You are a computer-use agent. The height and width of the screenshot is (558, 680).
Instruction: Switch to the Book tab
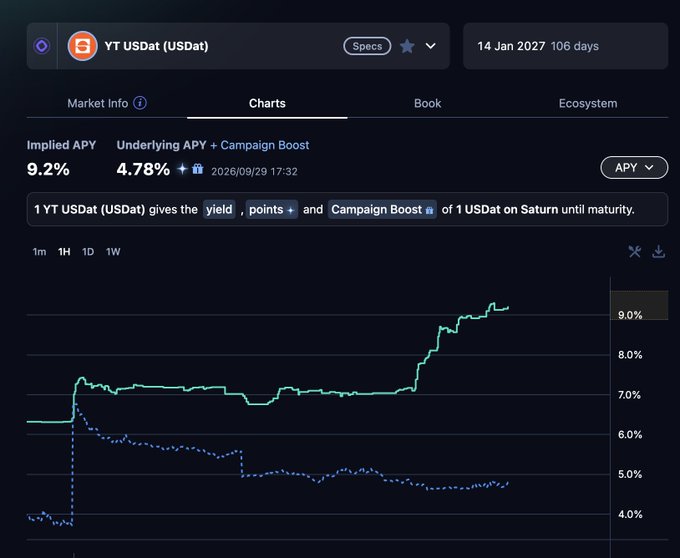(428, 103)
